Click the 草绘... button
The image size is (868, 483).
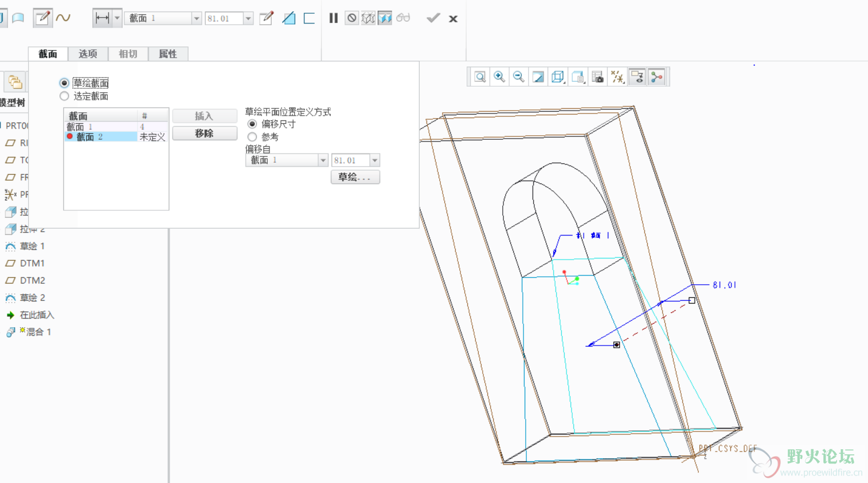pos(355,177)
